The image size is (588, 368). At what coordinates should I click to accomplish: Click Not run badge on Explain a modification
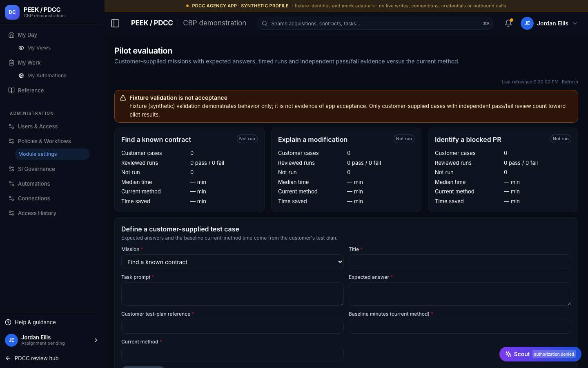coord(404,139)
